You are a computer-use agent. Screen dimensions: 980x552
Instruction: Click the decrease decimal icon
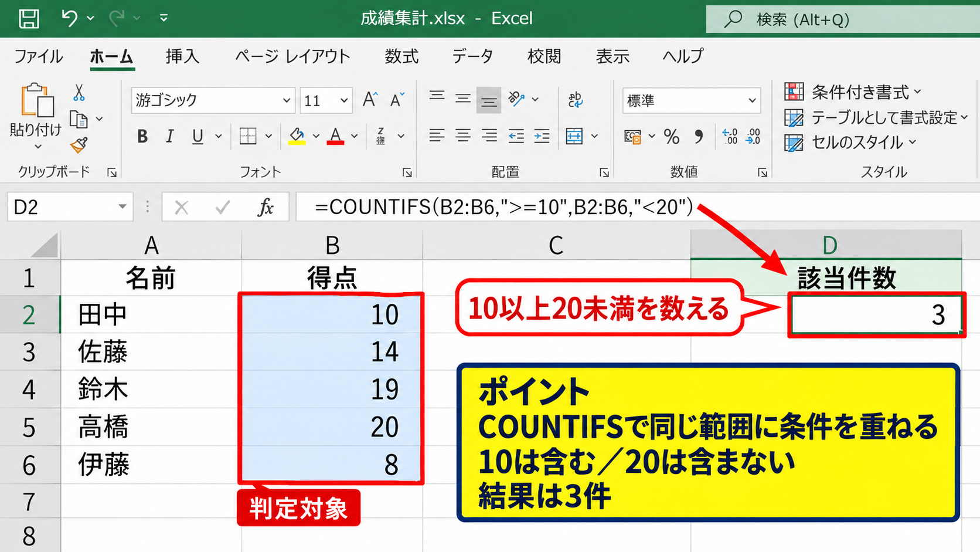[753, 136]
